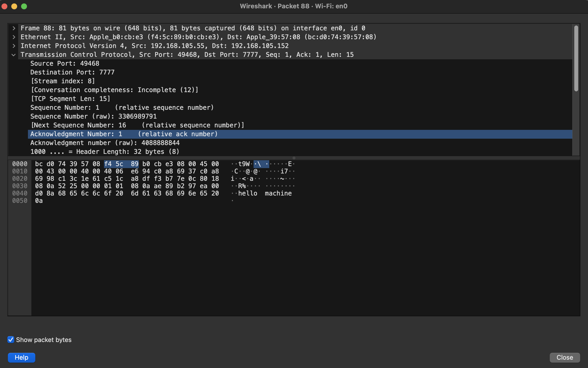Expand the Ethernet II section
Viewport: 588px width, 368px height.
point(14,37)
